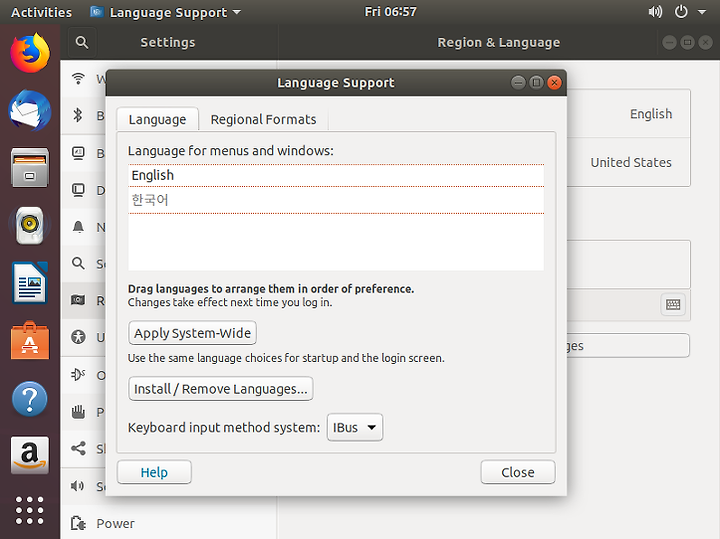This screenshot has width=720, height=539.
Task: Launch Amazon from the dock
Action: [30, 455]
